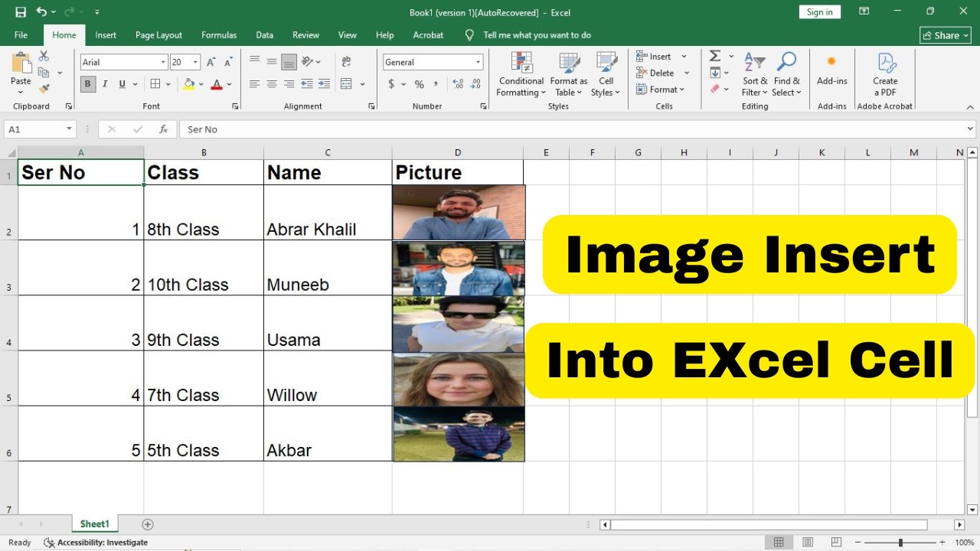The width and height of the screenshot is (980, 551).
Task: Open the Arial font name dropdown
Action: [163, 62]
